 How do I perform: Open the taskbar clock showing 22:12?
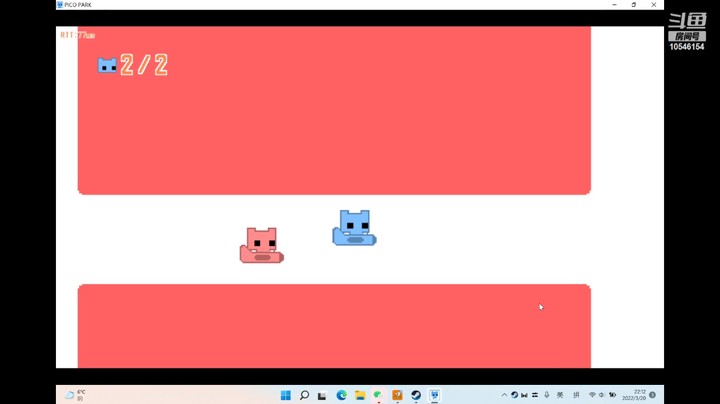634,395
